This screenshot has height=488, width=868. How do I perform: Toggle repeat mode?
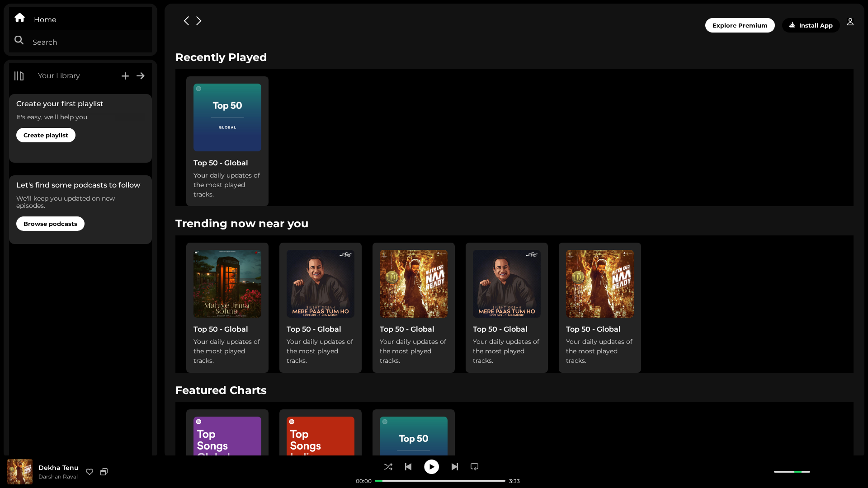(474, 467)
